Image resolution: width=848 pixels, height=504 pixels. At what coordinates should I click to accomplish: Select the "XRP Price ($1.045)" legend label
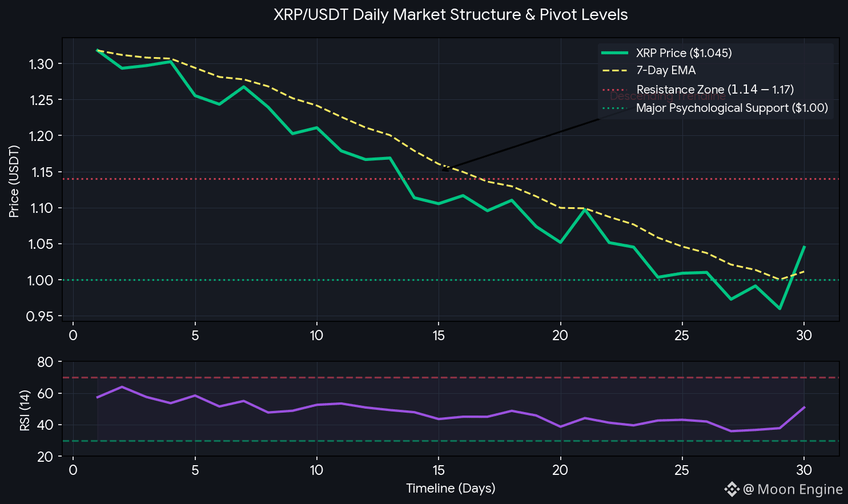(684, 53)
